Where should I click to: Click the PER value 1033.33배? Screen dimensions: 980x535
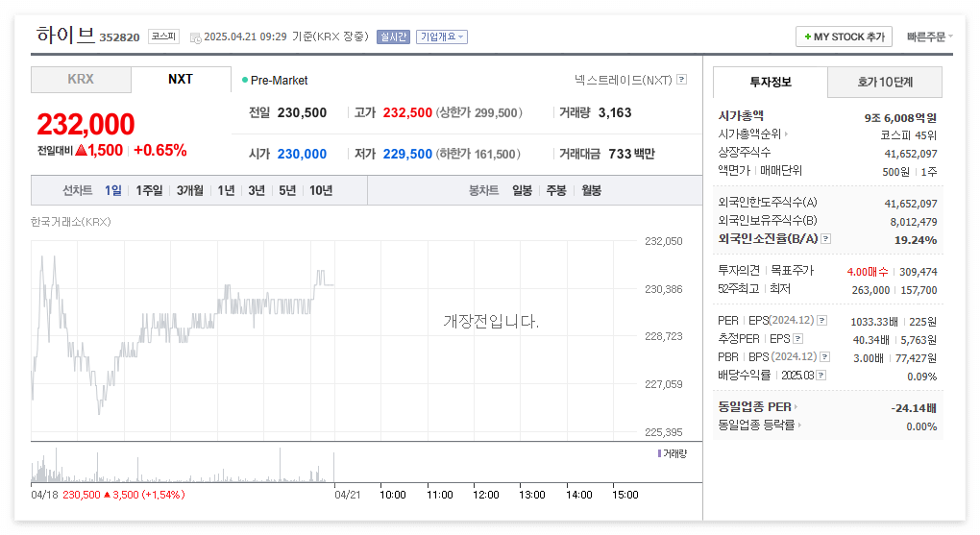point(874,321)
